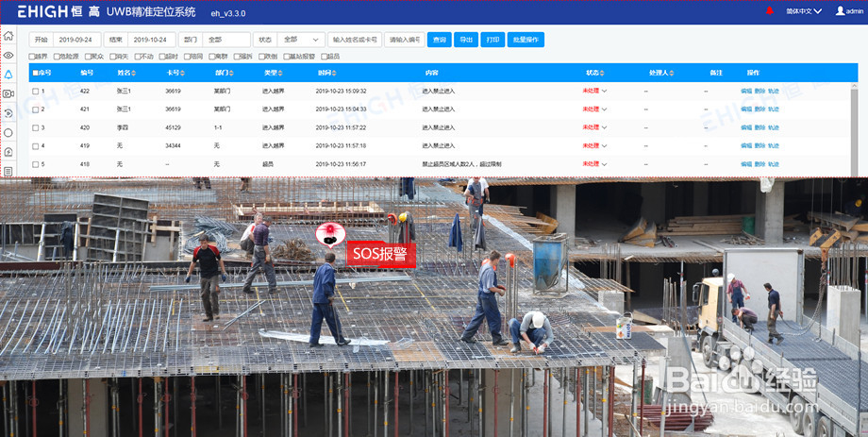Tick the 危险源 filter checkbox
Screen dimensions: 868x437
[57, 57]
